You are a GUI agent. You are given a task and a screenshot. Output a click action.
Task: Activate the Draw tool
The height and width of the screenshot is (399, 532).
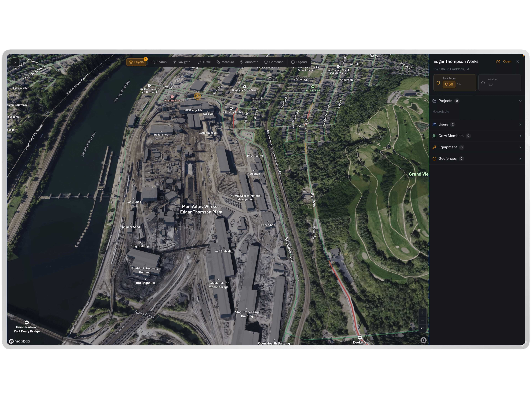(x=204, y=62)
